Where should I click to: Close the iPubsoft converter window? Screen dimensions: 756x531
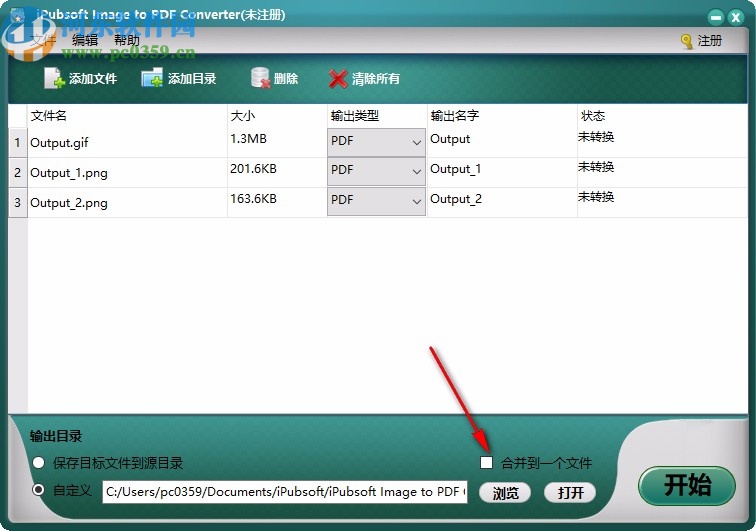pos(736,18)
